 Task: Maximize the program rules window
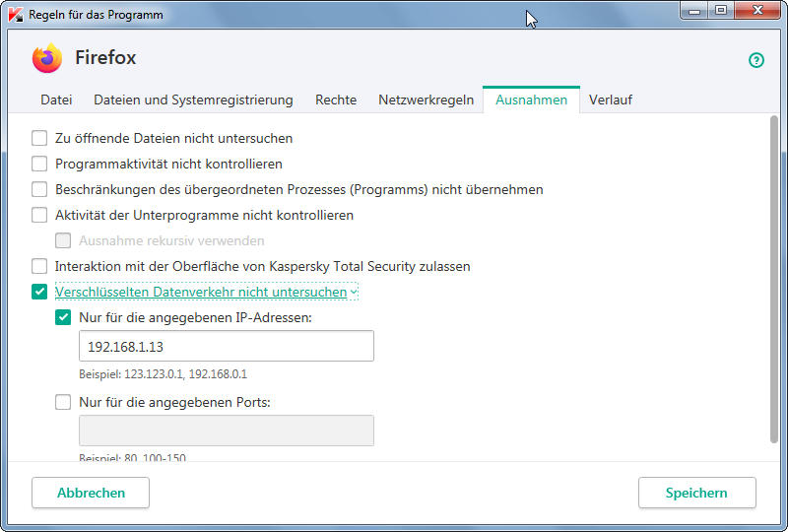click(721, 11)
